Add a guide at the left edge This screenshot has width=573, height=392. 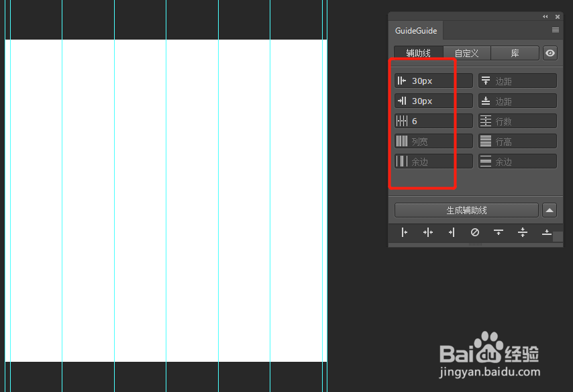[404, 232]
